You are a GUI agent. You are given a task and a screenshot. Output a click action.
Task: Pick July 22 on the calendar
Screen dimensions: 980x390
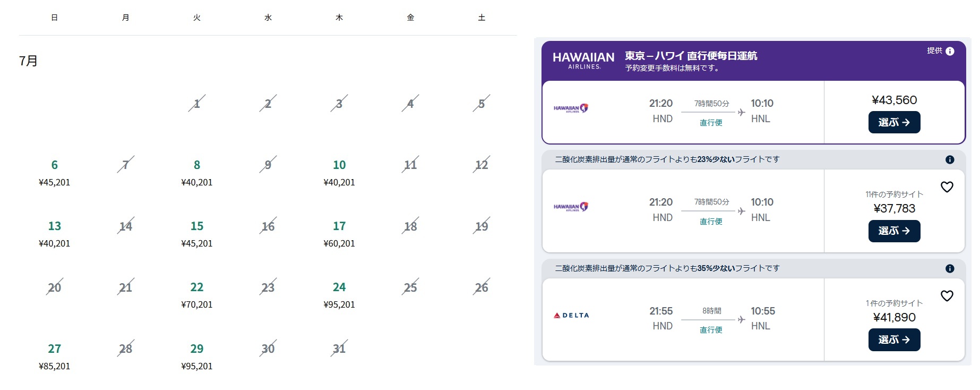197,295
